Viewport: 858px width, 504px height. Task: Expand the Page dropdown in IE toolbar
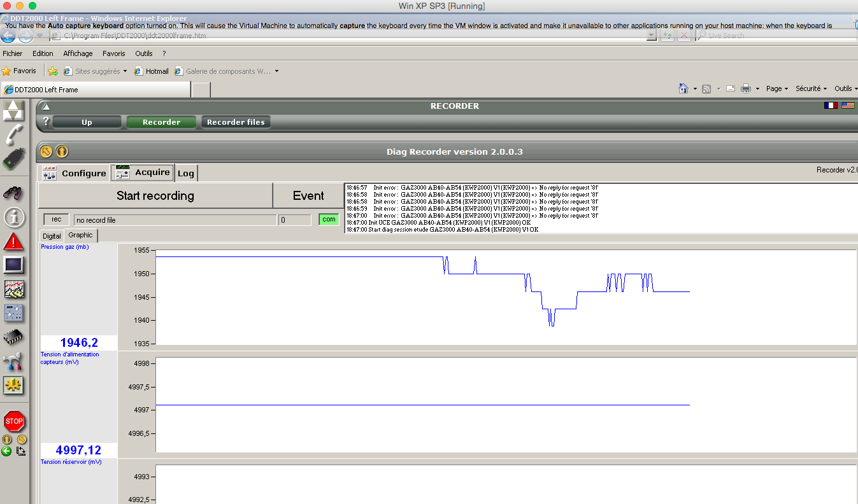point(777,89)
